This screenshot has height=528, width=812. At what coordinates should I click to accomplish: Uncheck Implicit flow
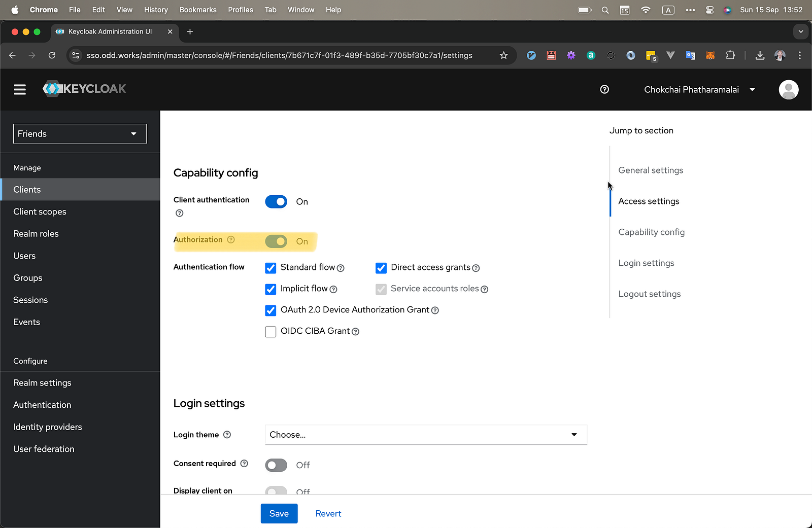(270, 289)
